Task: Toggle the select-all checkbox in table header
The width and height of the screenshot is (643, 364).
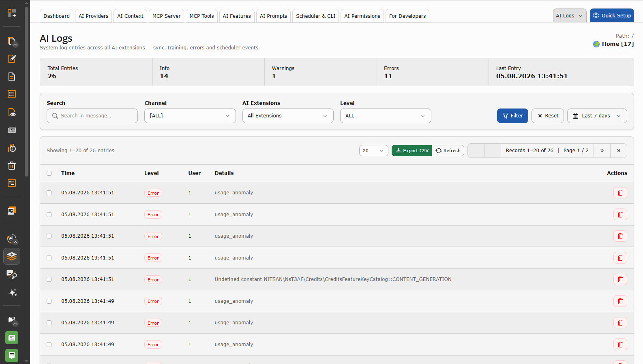Action: coord(49,173)
